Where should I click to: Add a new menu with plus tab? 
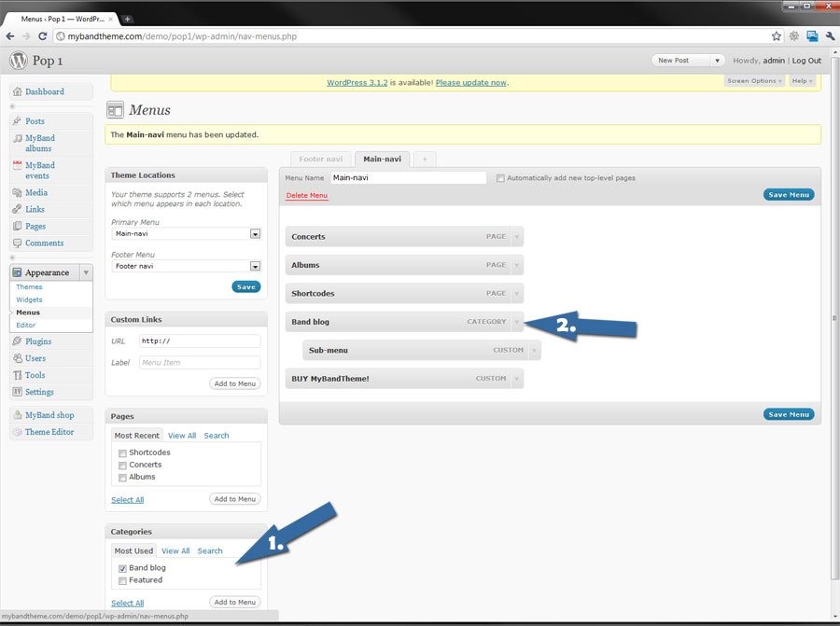[x=425, y=159]
